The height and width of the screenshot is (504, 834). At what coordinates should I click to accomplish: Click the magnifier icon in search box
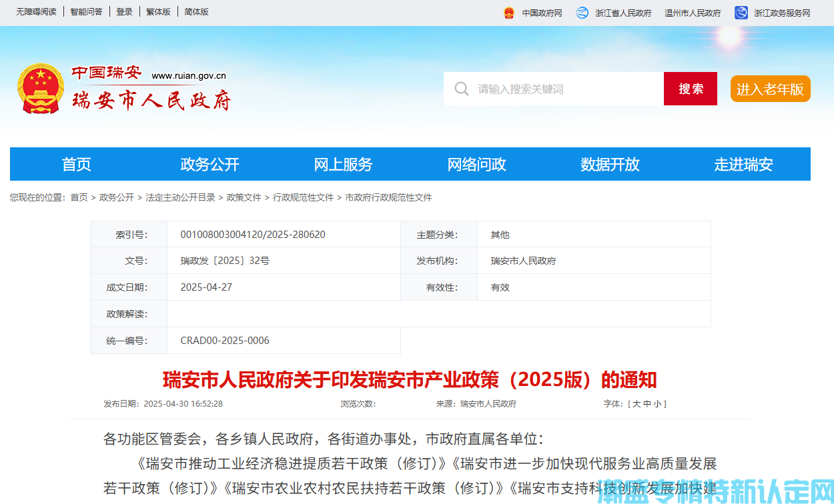(461, 89)
